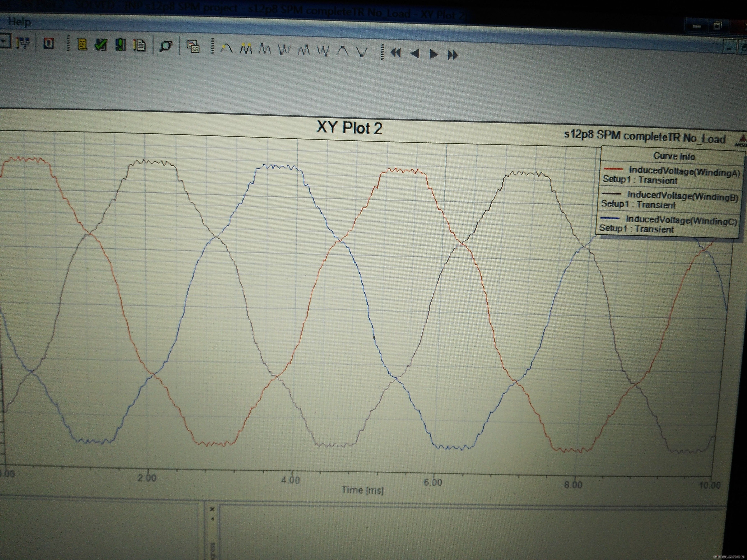Click the red Q icon in toolbar

[49, 43]
